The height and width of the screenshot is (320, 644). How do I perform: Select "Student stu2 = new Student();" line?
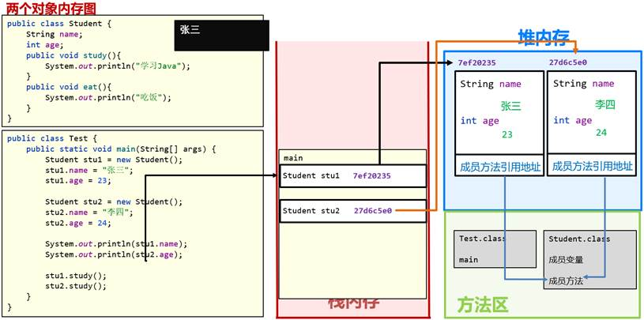click(113, 202)
